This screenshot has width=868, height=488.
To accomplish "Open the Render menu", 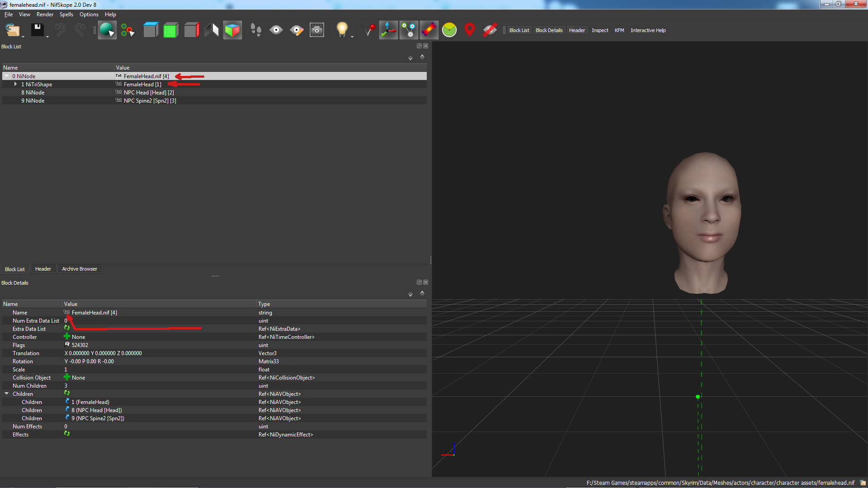I will [x=45, y=14].
